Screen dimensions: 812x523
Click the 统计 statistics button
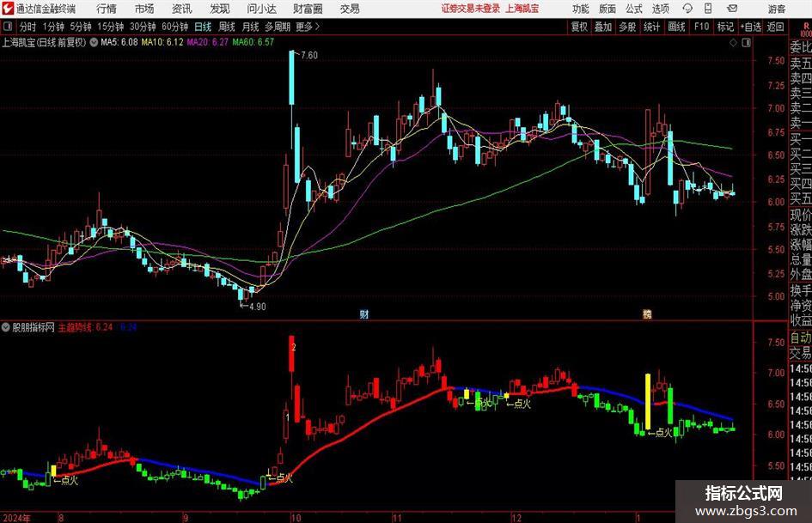651,27
